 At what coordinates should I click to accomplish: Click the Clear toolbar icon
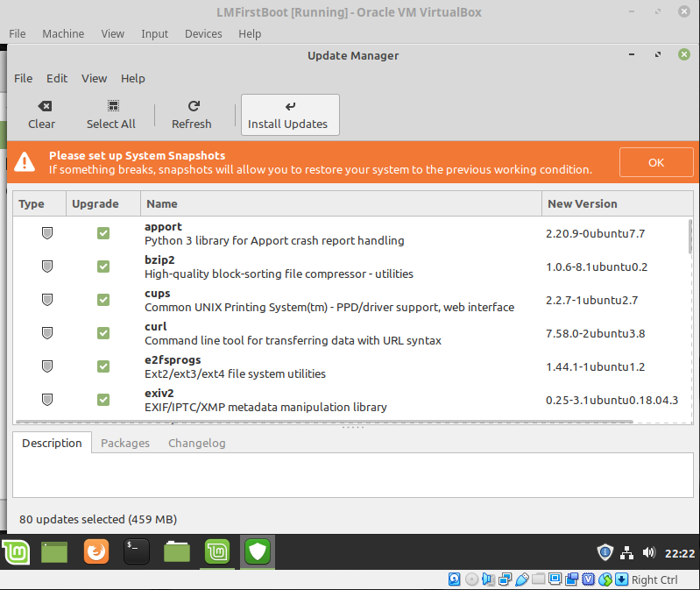(x=45, y=106)
